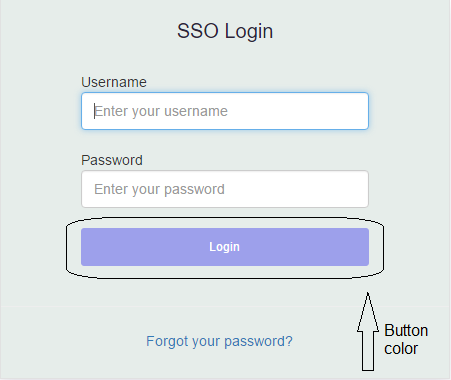Click the white Login text on button
This screenshot has width=451, height=380.
(x=224, y=247)
